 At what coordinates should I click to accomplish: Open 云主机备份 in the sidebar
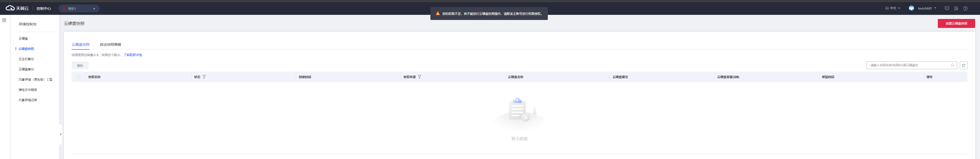(x=26, y=59)
